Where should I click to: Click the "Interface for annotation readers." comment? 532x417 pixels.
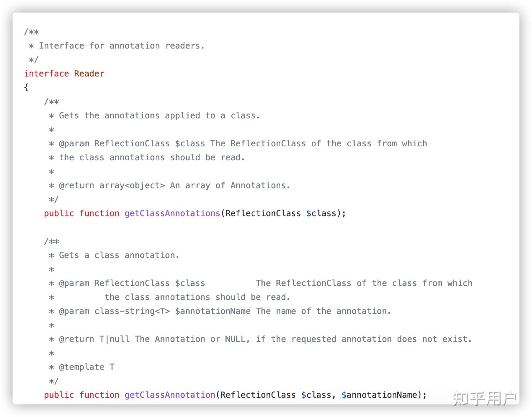point(121,46)
